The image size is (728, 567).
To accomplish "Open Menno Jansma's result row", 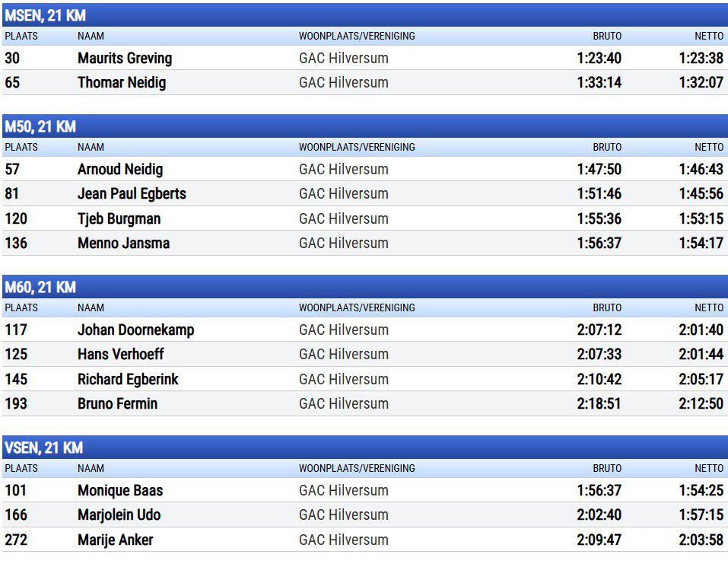I will [123, 243].
